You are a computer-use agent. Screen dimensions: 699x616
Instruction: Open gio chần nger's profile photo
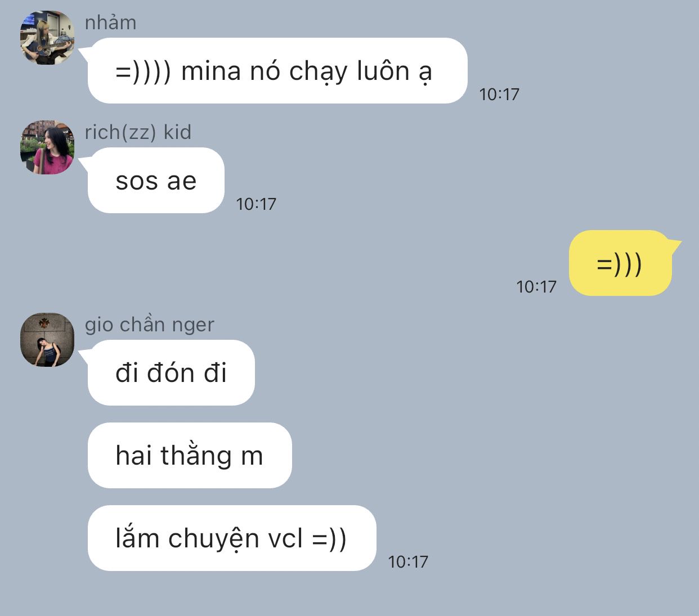pyautogui.click(x=47, y=340)
